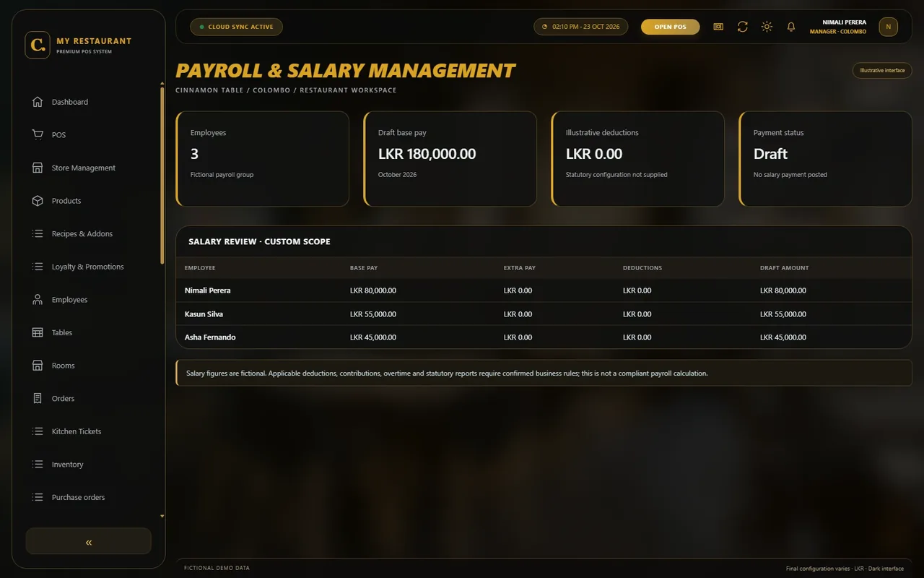924x578 pixels.
Task: Select the POS shopping cart icon
Action: point(38,135)
